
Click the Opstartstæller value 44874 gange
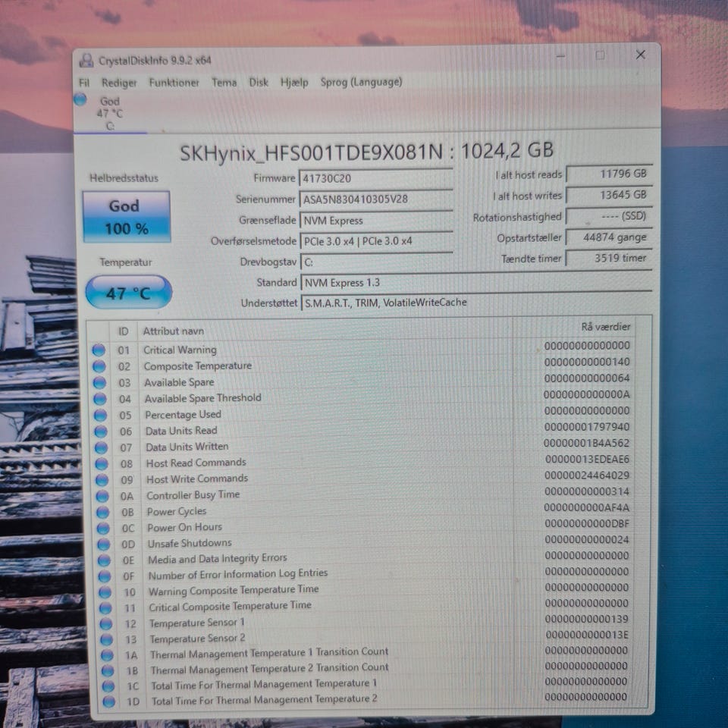(609, 237)
